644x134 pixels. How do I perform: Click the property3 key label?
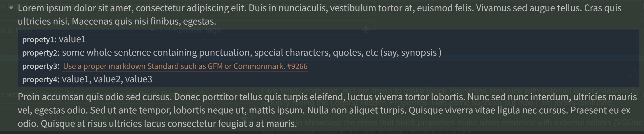click(x=40, y=66)
